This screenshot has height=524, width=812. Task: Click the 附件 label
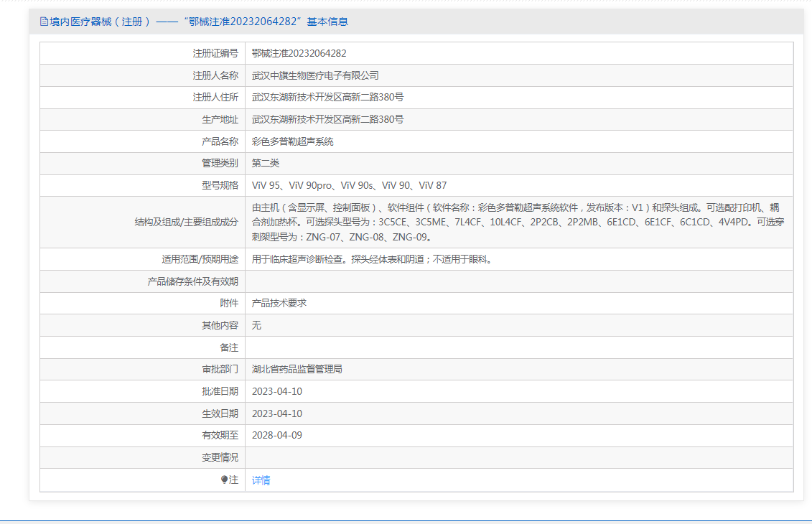coord(229,304)
